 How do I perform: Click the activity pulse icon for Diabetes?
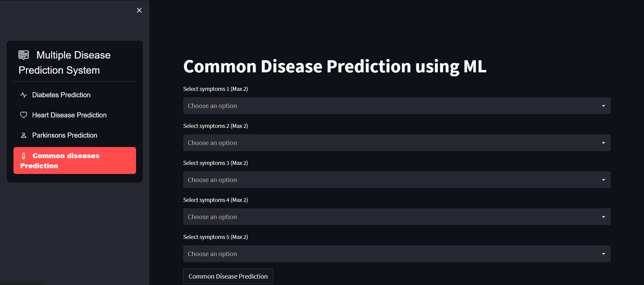coord(24,95)
